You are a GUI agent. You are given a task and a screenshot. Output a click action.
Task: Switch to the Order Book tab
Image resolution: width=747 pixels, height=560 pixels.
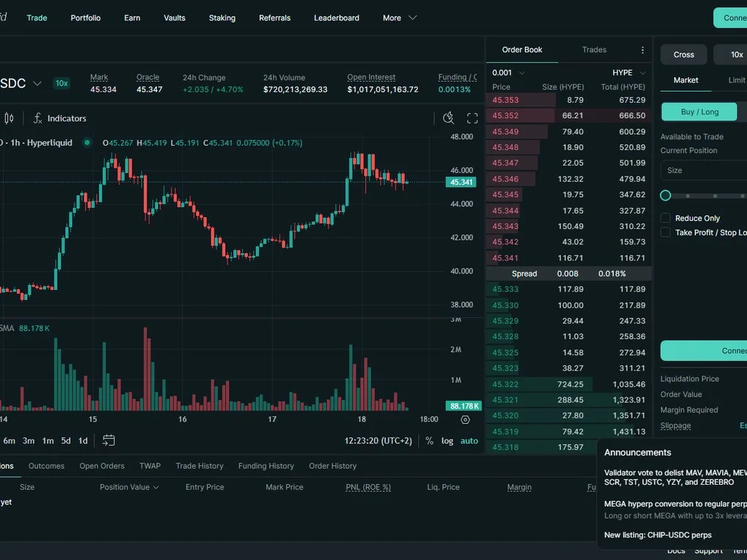coord(522,50)
